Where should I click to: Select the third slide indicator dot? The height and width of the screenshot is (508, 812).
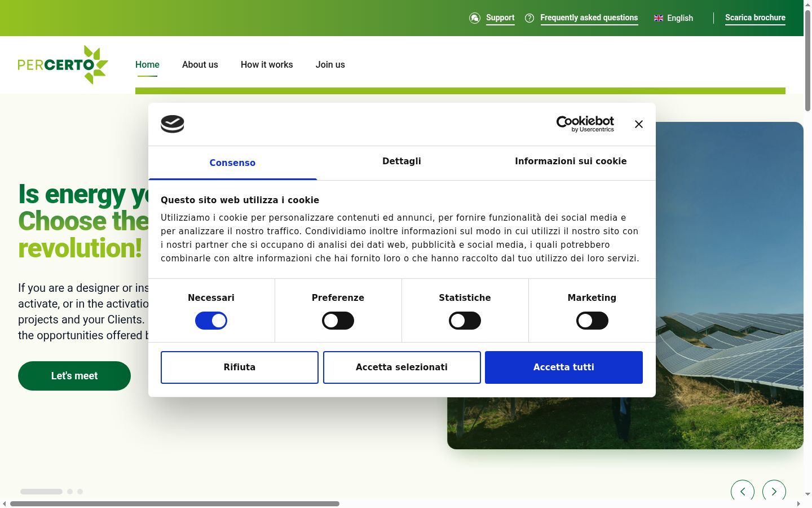[80, 492]
